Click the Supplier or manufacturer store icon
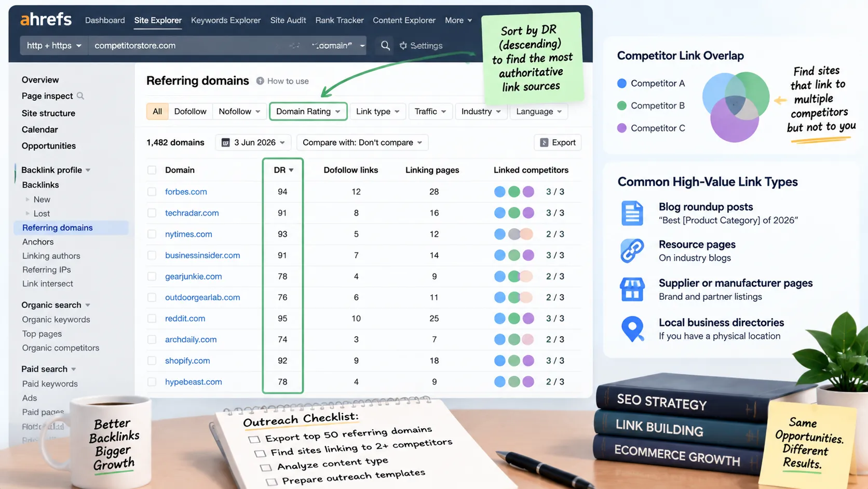The image size is (868, 489). coord(632,289)
